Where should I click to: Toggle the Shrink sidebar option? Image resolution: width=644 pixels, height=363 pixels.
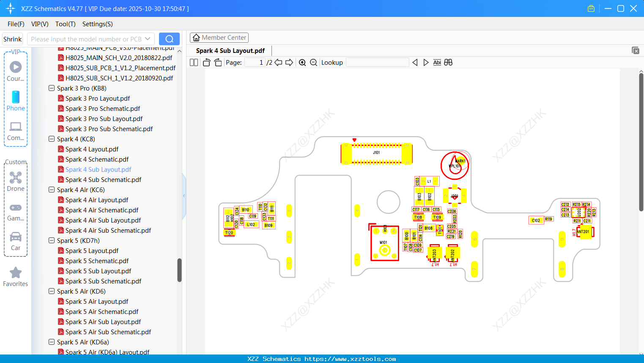coord(12,38)
